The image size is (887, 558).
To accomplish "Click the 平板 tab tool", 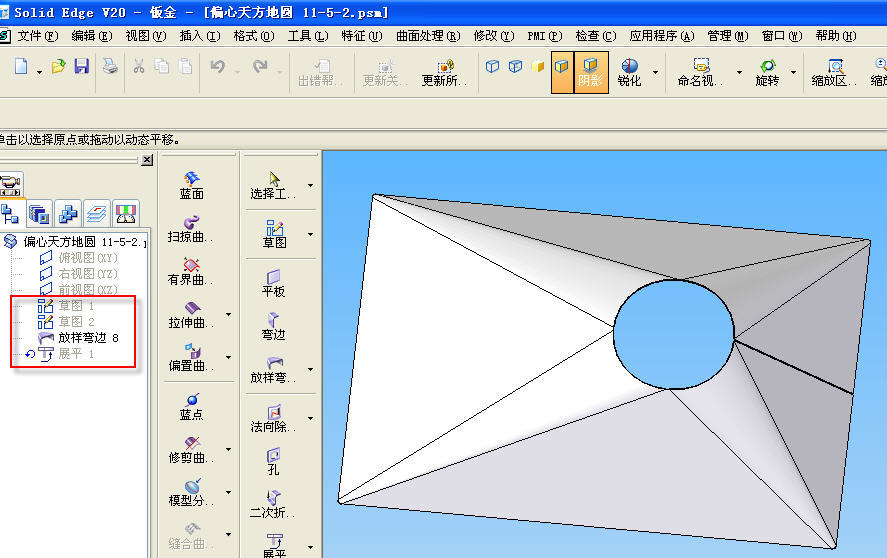I will pos(274,284).
